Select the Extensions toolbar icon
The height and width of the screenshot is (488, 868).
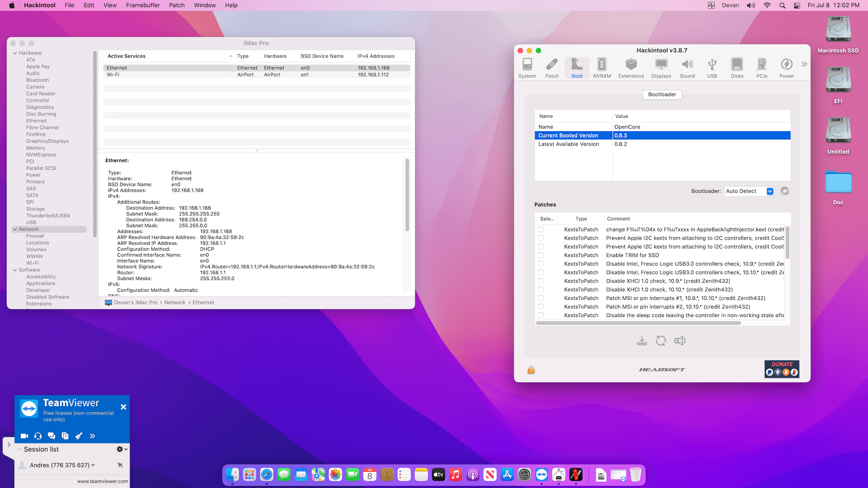coord(631,68)
